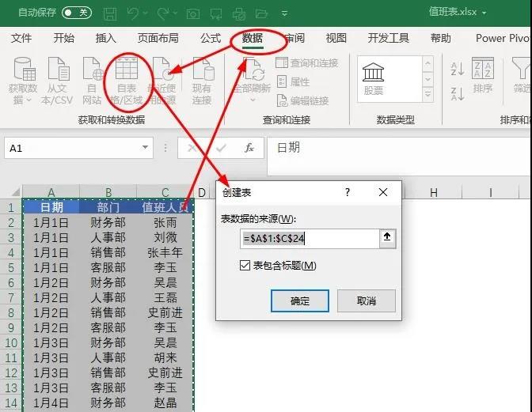Click the sort descending Z-A icon

(x=457, y=93)
